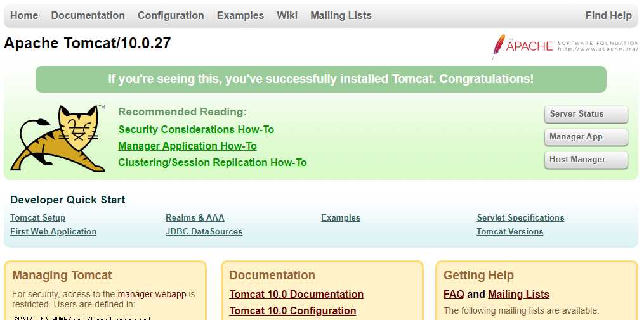
Task: Open Mailing Lists in the top navigation
Action: pos(341,16)
